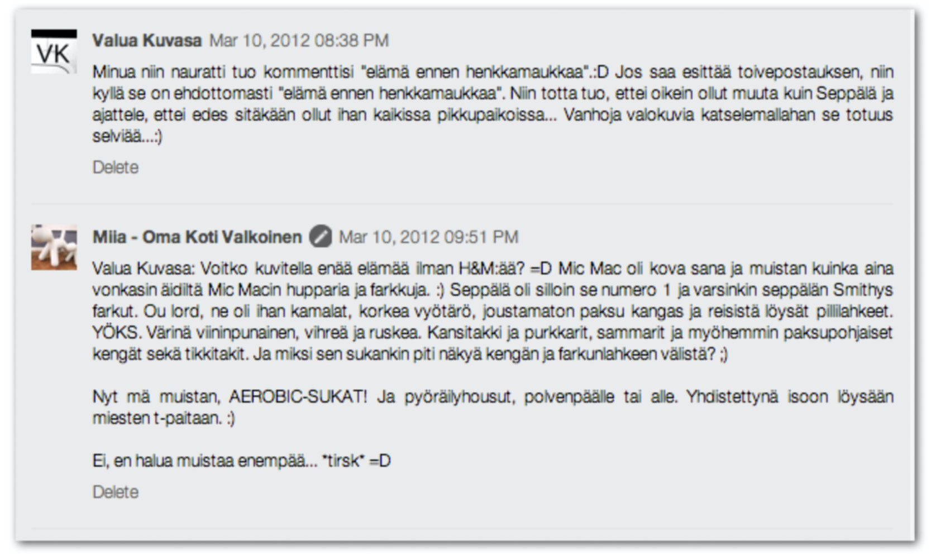Image resolution: width=931 pixels, height=560 pixels.
Task: Click Miia's first paragraph about Mic Mac
Action: click(x=493, y=312)
